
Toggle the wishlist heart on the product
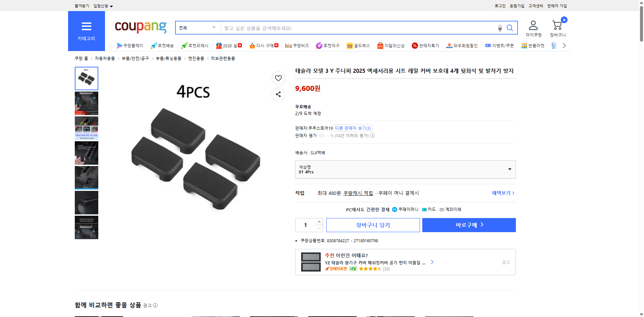click(278, 78)
